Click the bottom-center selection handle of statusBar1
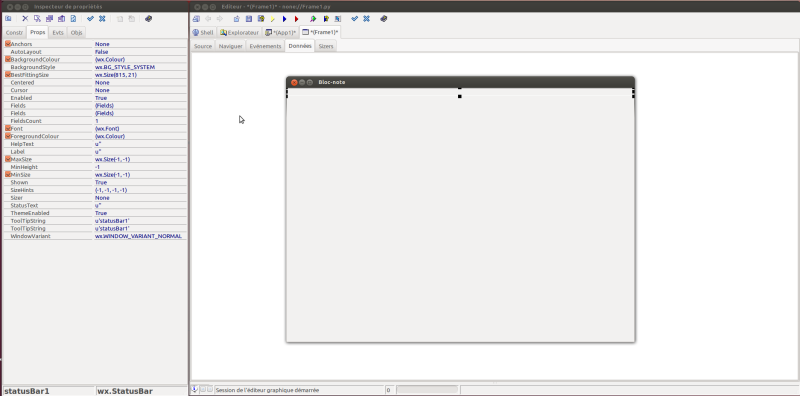Image resolution: width=800 pixels, height=396 pixels. [x=460, y=96]
